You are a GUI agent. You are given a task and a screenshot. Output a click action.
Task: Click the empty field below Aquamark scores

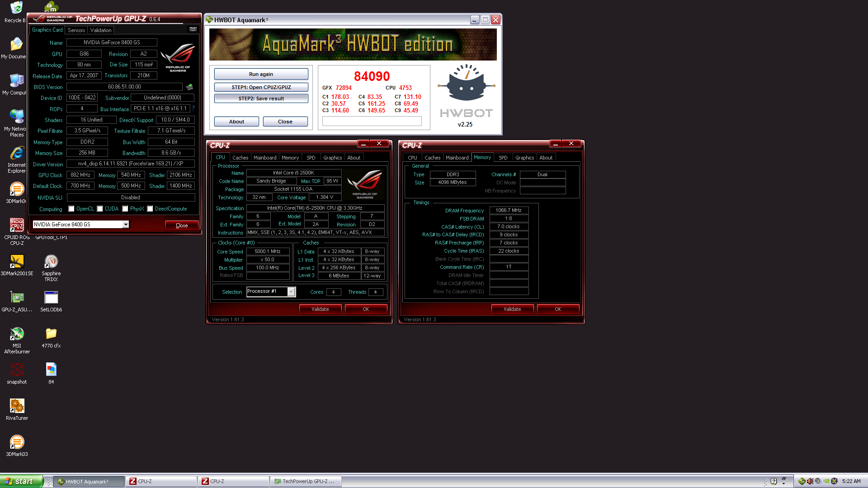point(372,121)
